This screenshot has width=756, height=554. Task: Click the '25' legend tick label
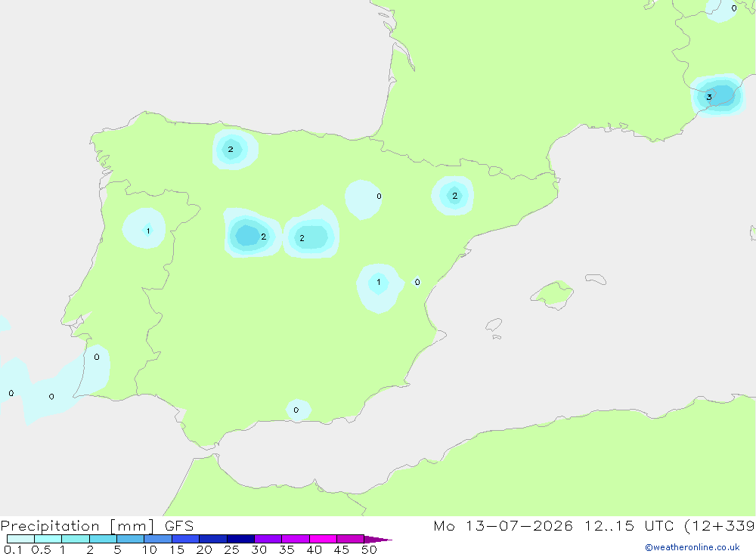[x=231, y=549]
